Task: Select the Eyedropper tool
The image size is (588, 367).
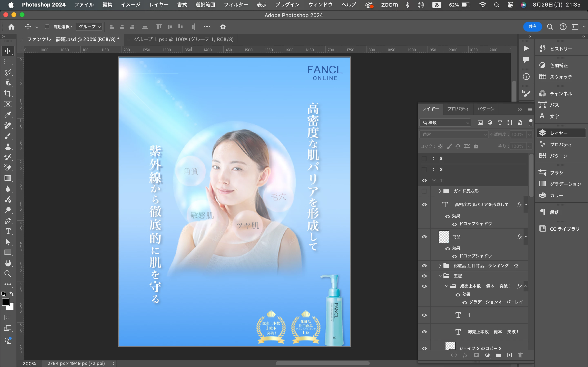Action: [8, 115]
